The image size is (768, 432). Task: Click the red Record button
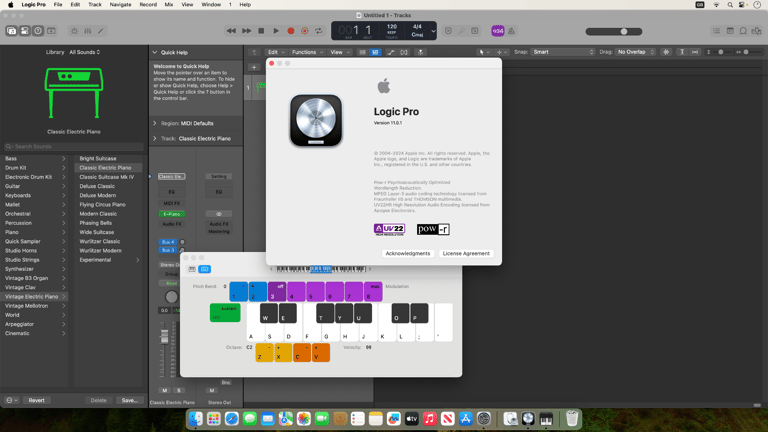[290, 31]
